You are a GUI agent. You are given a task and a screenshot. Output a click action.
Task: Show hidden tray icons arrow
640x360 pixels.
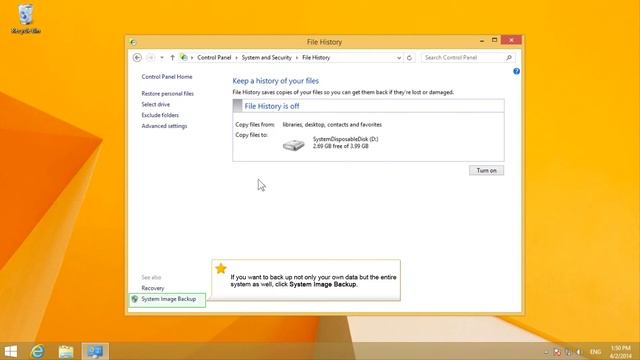[546, 352]
